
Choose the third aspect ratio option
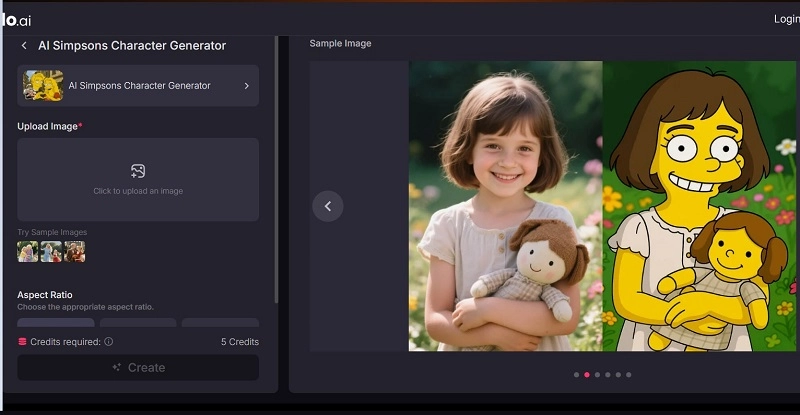click(x=220, y=323)
